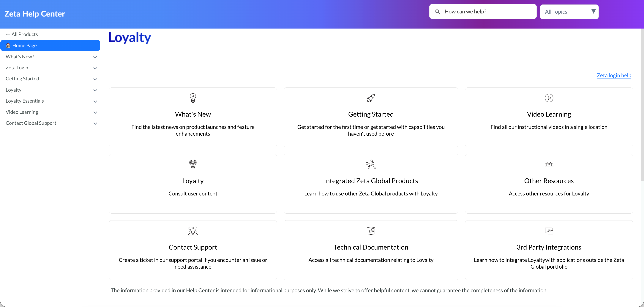
Task: Select Home Page in the sidebar
Action: click(x=50, y=46)
